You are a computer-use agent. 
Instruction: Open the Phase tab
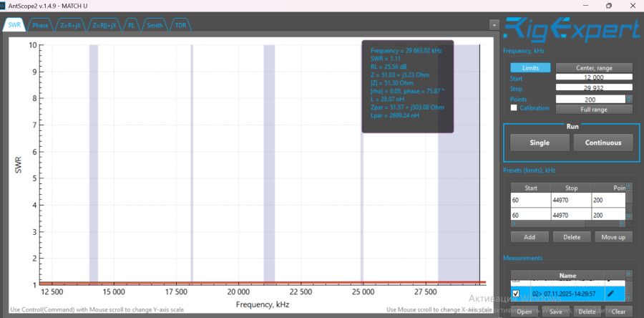[x=40, y=25]
